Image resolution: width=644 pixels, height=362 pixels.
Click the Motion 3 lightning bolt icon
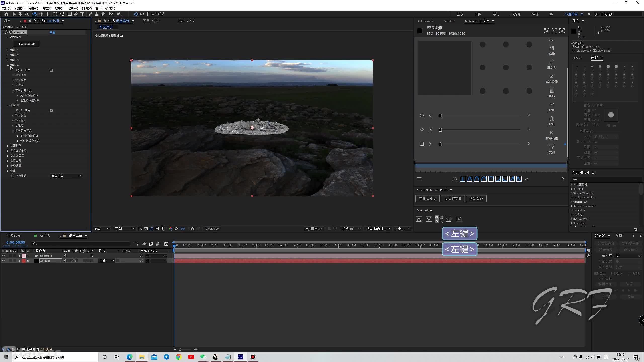563,179
